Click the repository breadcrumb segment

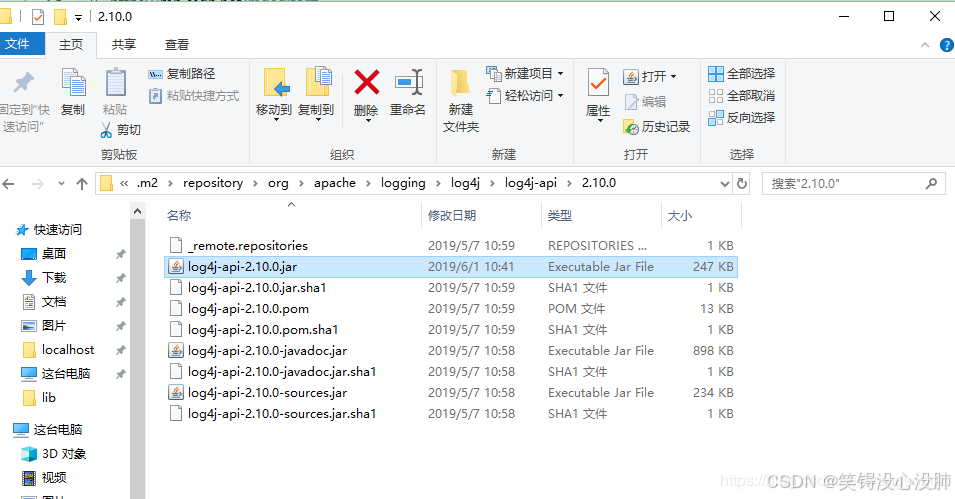(x=213, y=183)
